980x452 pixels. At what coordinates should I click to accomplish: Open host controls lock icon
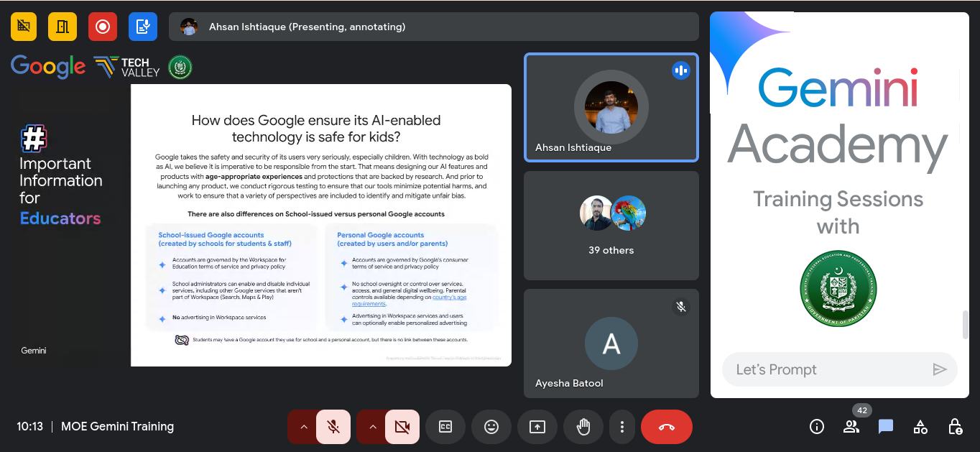955,427
